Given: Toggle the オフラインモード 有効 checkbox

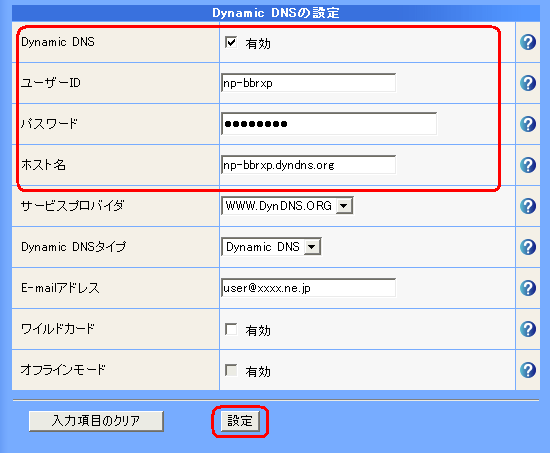Looking at the screenshot, I should pyautogui.click(x=231, y=370).
